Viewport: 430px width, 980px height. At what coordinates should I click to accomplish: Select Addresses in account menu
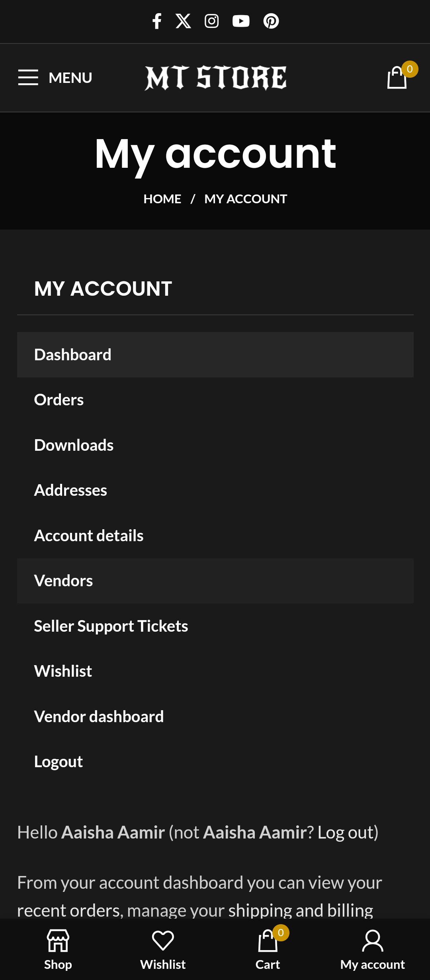70,490
